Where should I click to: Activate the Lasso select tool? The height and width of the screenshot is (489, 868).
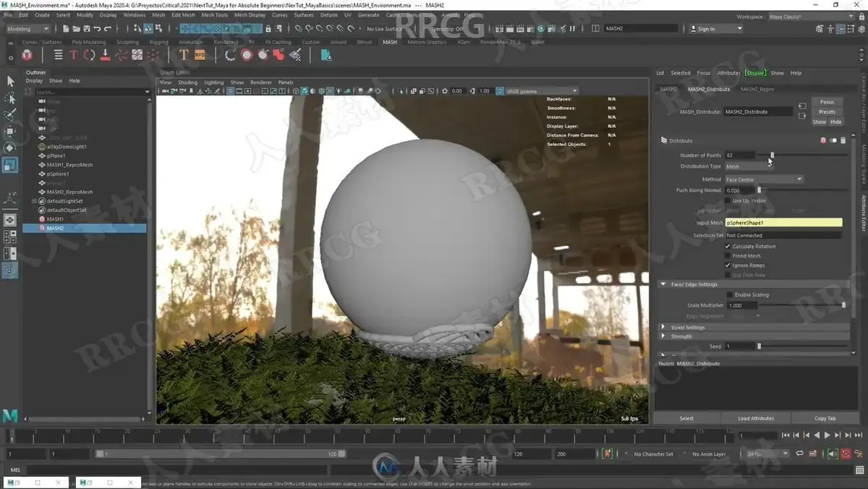tap(10, 98)
